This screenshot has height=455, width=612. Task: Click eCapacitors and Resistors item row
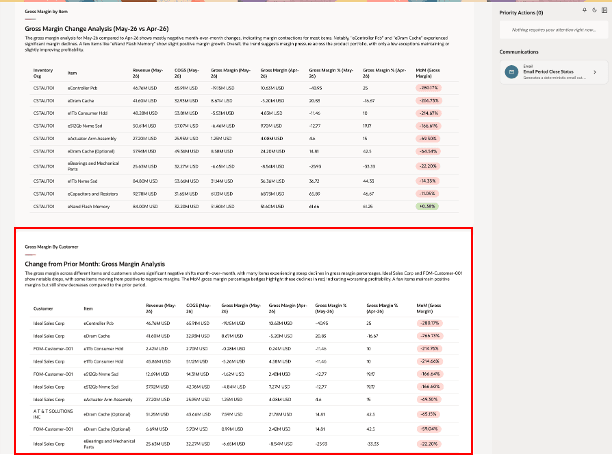tap(93, 194)
